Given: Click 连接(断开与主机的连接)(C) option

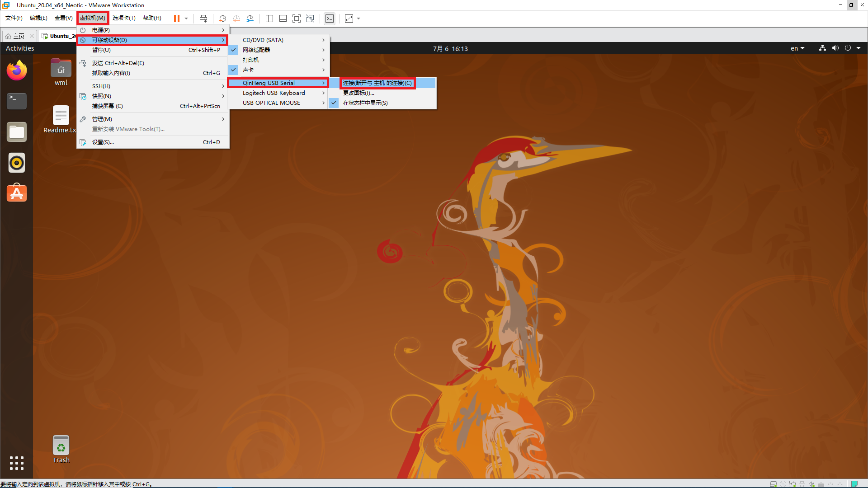Looking at the screenshot, I should pyautogui.click(x=382, y=83).
